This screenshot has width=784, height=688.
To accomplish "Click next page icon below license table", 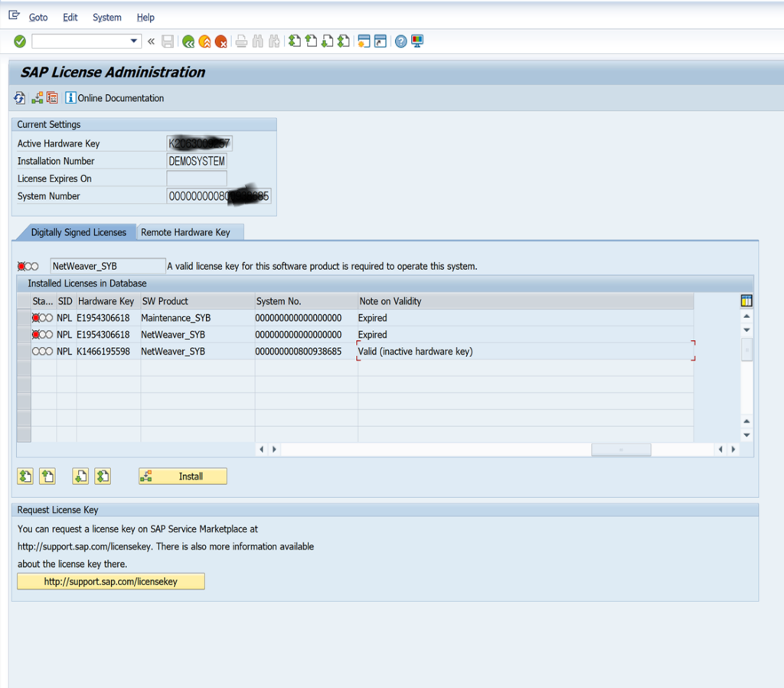I will (x=80, y=477).
